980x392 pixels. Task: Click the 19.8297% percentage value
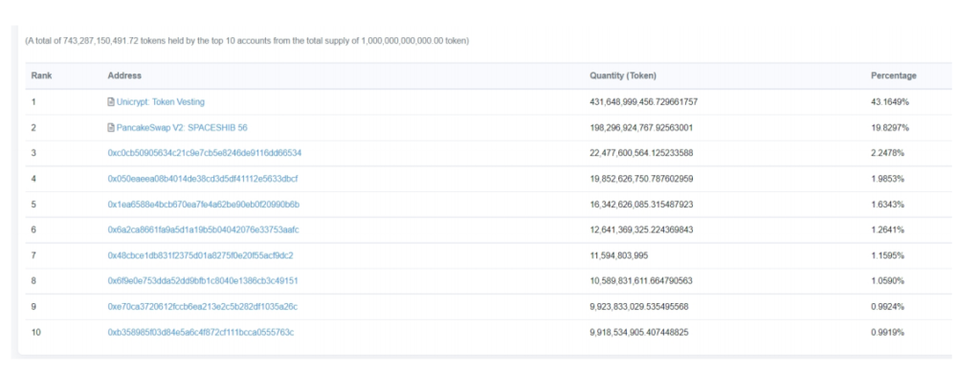point(890,127)
